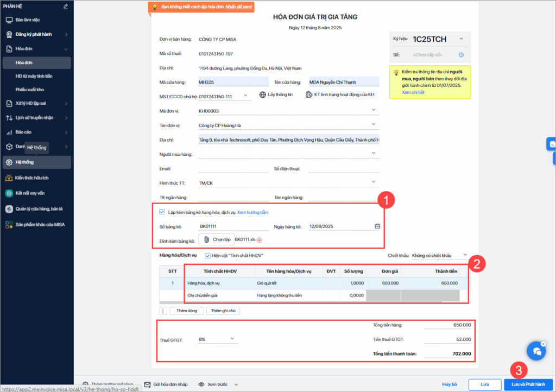The height and width of the screenshot is (392, 556).
Task: Click the three-dots row options icon
Action: [163, 311]
